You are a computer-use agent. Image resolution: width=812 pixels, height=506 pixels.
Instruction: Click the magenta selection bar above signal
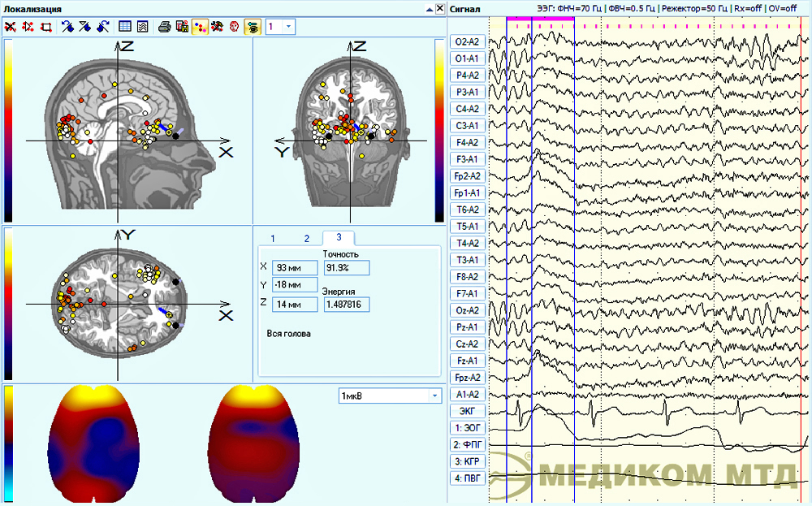[x=540, y=19]
